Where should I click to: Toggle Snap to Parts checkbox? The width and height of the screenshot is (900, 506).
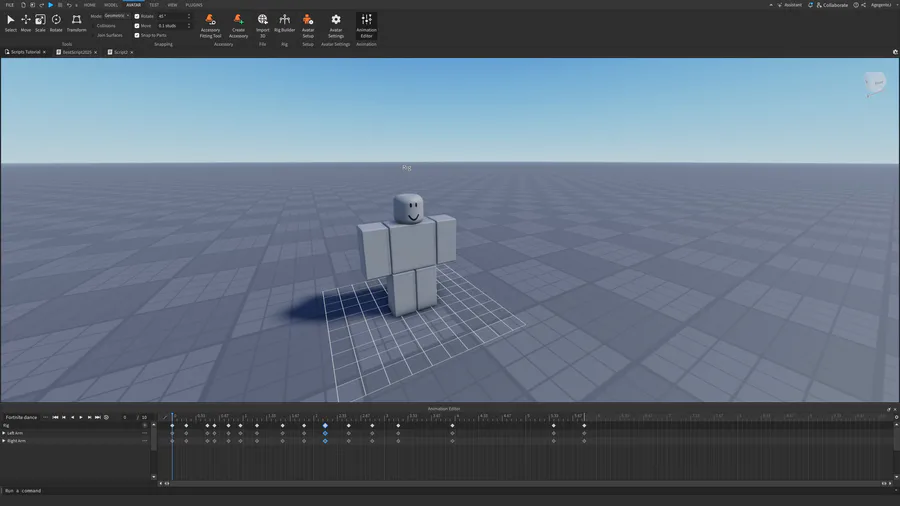click(137, 35)
